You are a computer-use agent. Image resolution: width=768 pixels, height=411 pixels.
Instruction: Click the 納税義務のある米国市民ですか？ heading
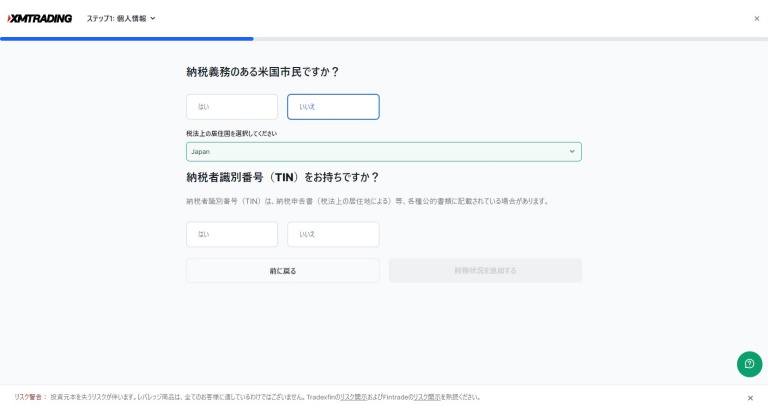click(x=263, y=72)
